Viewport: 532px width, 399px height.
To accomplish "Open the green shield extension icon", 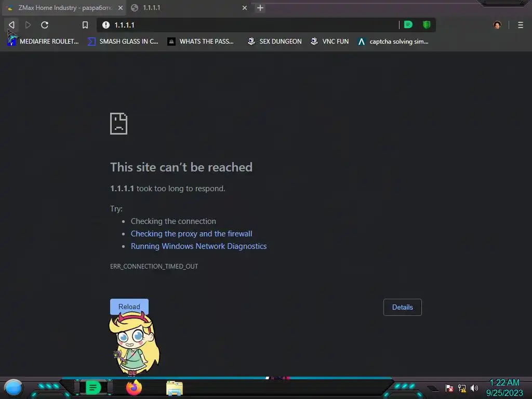I will [x=427, y=24].
